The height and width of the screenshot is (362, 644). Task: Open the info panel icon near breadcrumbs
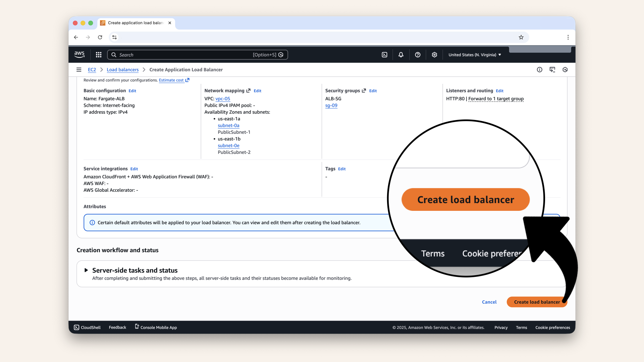(x=540, y=70)
